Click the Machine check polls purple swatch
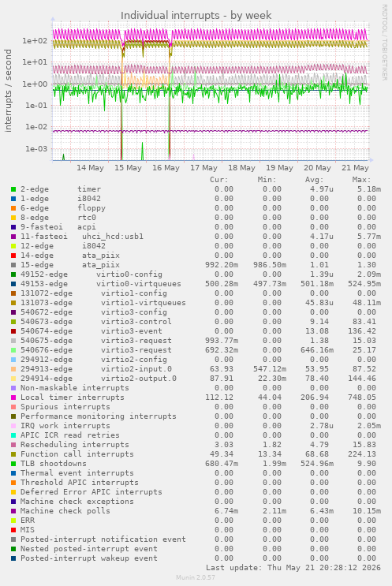This screenshot has width=392, height=586. tap(13, 511)
